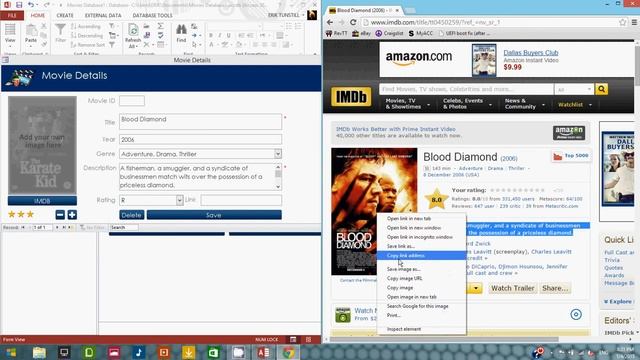This screenshot has width=640, height=360.
Task: Click the Totals sigma icon in Records group
Action: [160, 26]
